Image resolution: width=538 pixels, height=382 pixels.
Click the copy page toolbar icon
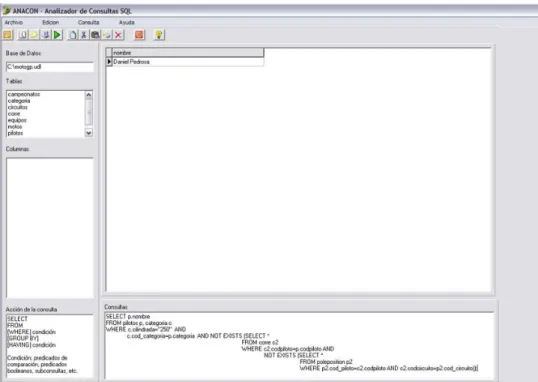72,35
